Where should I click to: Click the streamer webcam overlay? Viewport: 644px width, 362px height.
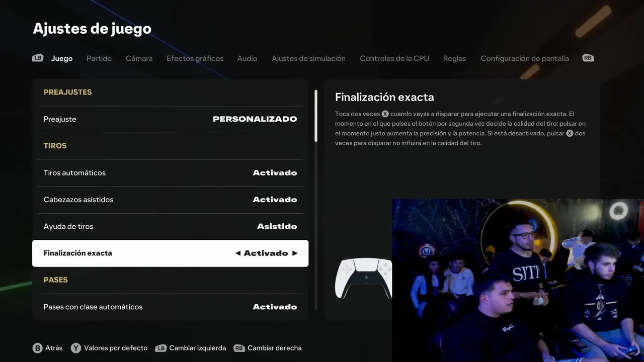tap(518, 280)
